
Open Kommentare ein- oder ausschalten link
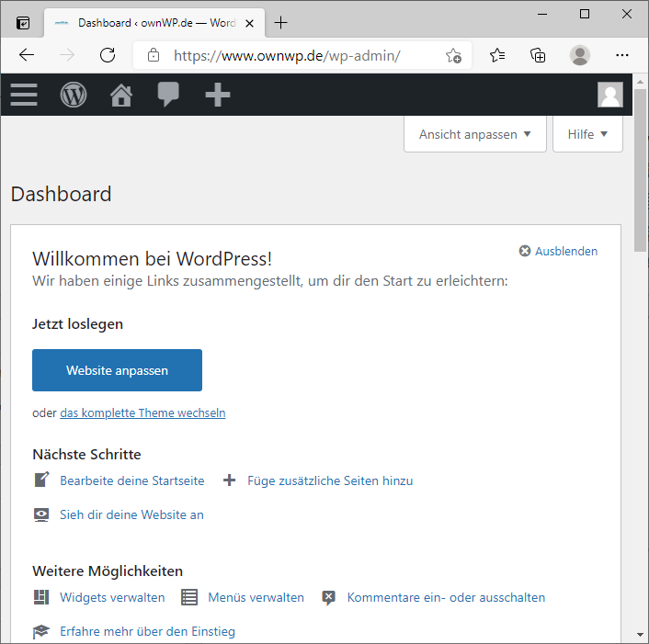click(x=446, y=597)
